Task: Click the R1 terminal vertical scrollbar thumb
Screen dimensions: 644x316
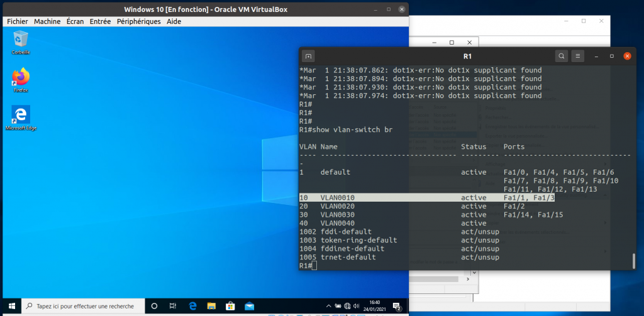Action: click(x=634, y=260)
